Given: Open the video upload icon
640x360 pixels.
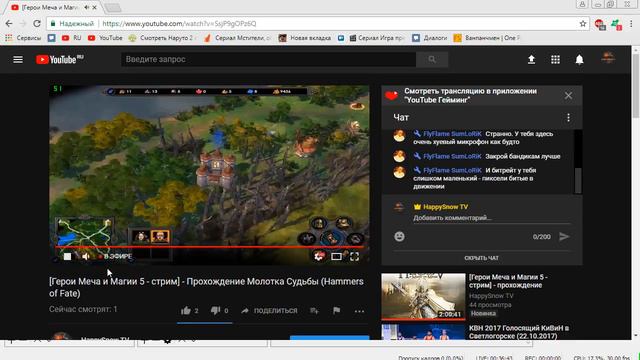Looking at the screenshot, I should click(531, 60).
